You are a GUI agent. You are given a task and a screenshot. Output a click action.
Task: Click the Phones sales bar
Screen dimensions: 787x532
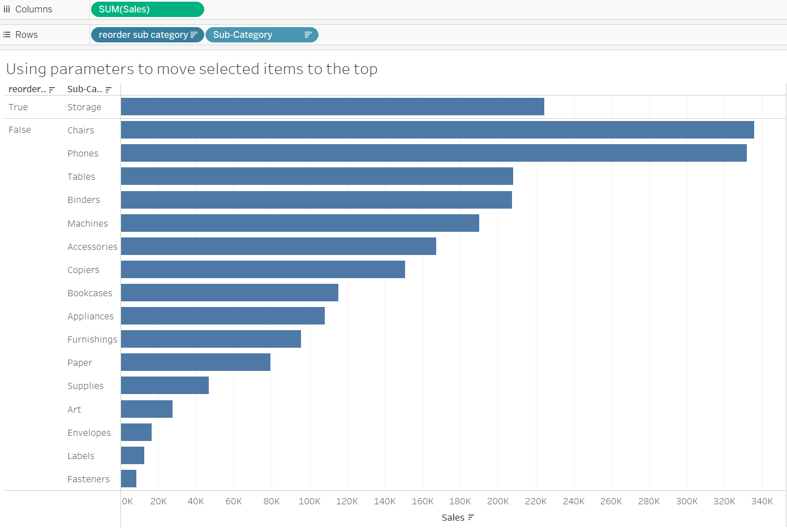tap(434, 153)
